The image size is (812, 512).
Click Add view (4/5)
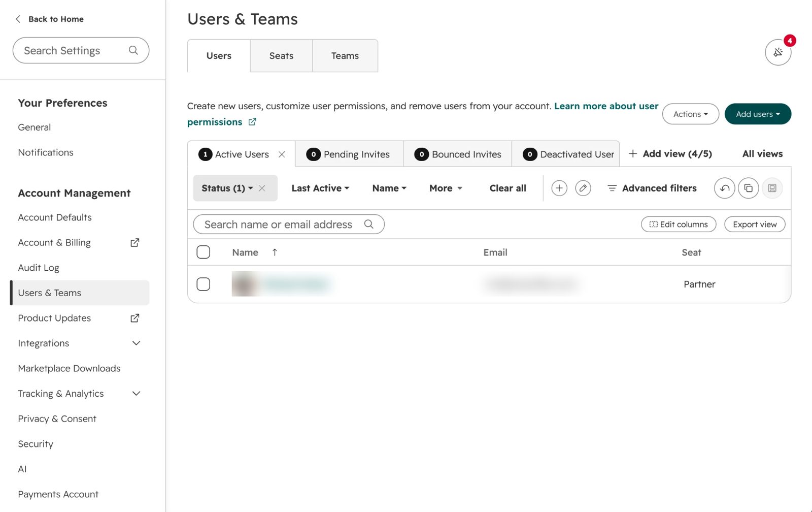point(670,154)
